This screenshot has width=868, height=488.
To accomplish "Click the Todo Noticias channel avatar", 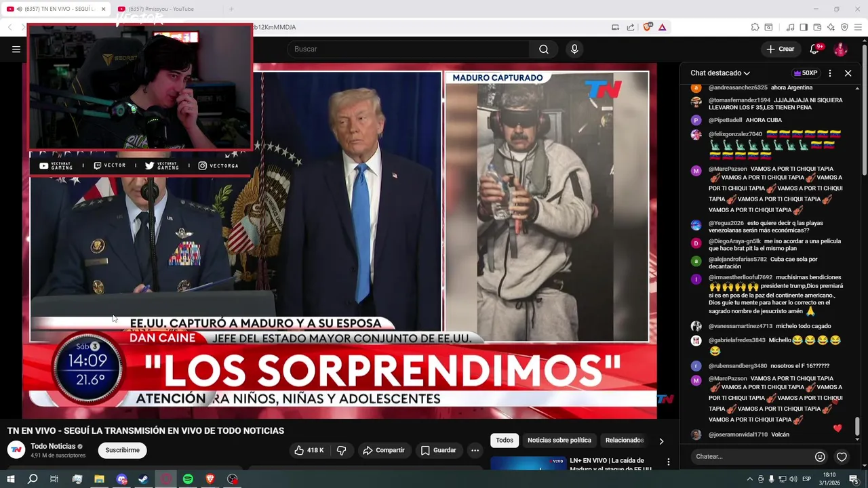I will coord(16,450).
